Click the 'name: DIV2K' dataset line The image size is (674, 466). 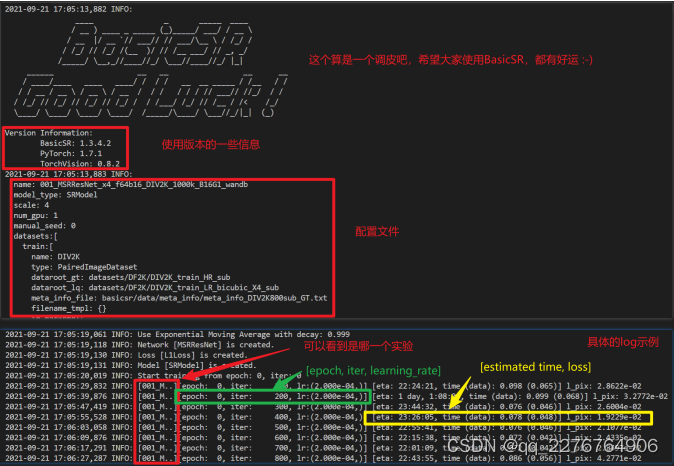55,257
